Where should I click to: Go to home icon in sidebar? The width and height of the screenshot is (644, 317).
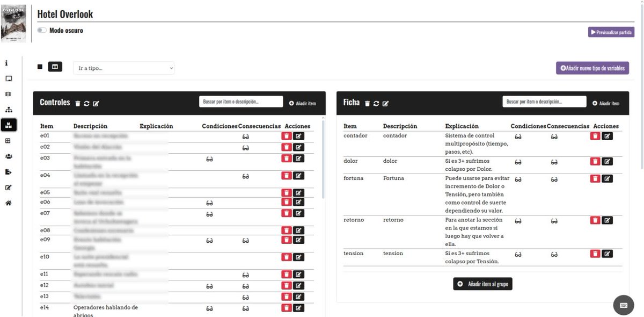pos(9,203)
